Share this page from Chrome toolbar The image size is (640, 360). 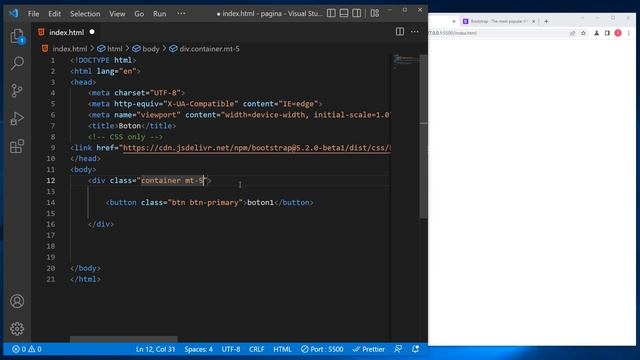pos(572,33)
